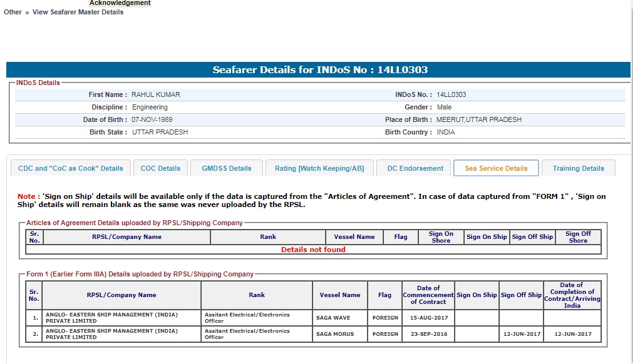Image resolution: width=633 pixels, height=364 pixels.
Task: Open the CDC and "CoC as Cook" Details tab
Action: point(71,168)
